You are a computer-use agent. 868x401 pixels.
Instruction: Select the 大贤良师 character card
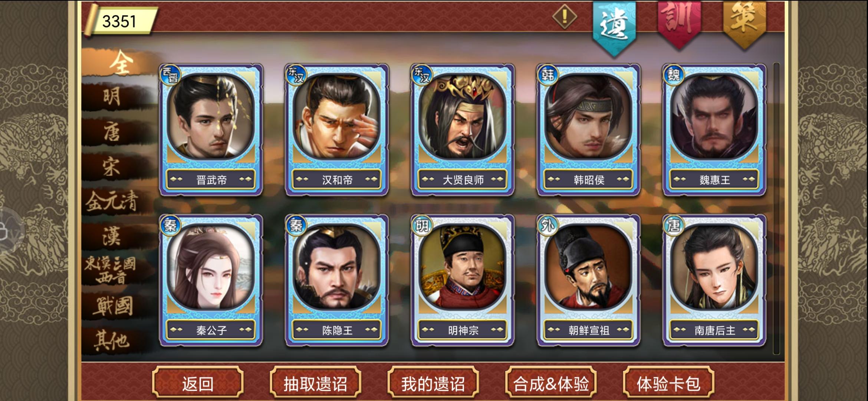click(x=463, y=130)
